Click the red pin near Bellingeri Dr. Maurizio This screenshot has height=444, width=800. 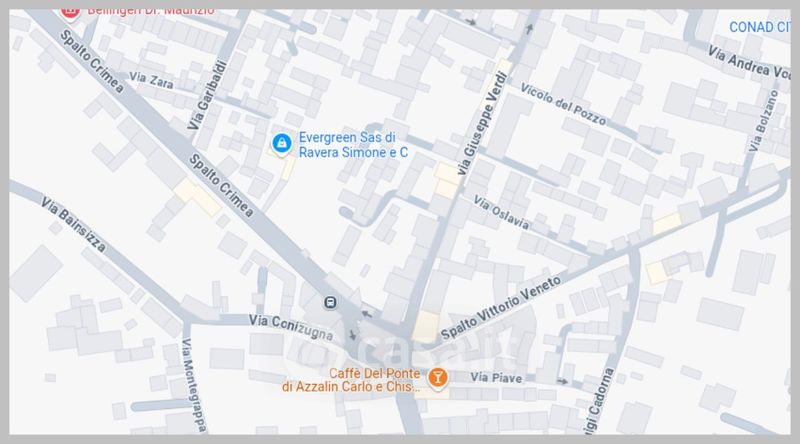coord(70,13)
